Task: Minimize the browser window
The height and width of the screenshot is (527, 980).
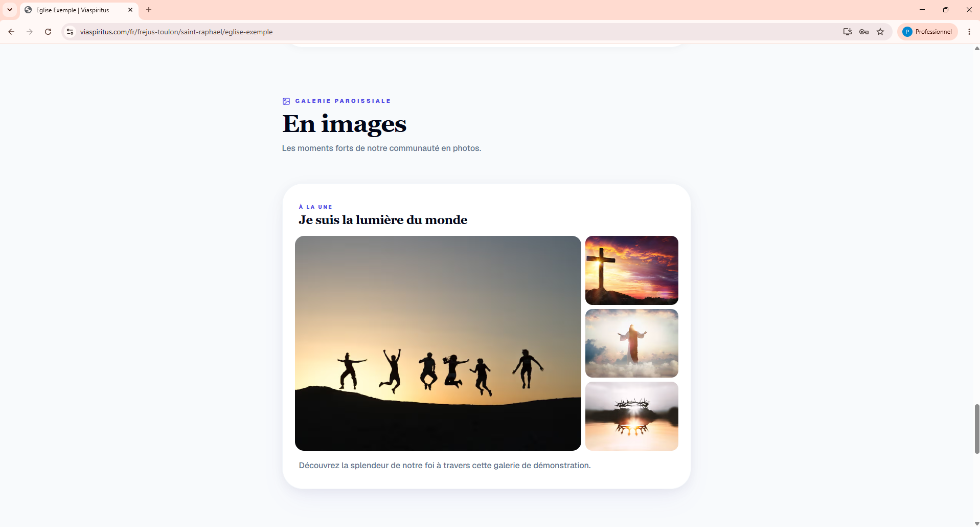Action: tap(922, 10)
